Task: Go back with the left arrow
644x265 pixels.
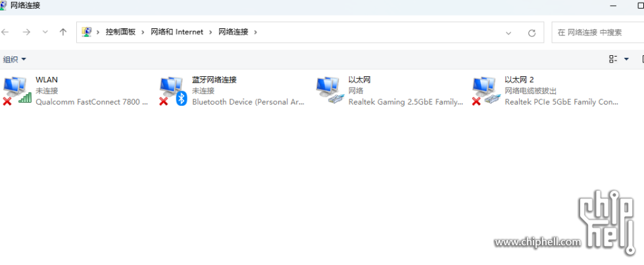Action: point(5,32)
